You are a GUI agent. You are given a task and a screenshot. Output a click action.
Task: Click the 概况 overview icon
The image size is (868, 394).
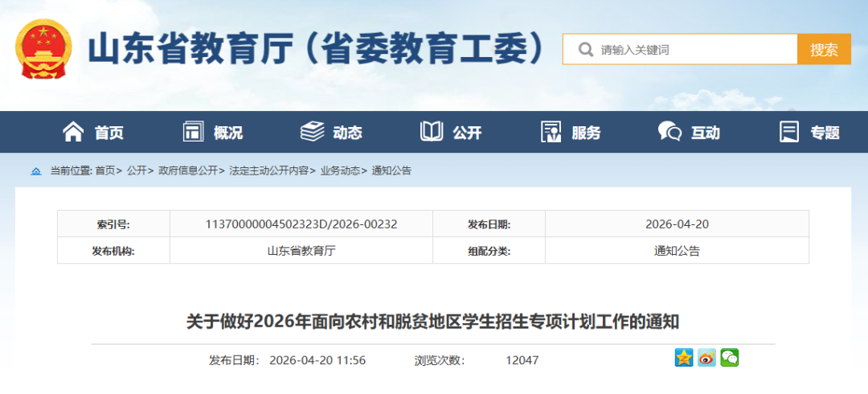coord(193,132)
